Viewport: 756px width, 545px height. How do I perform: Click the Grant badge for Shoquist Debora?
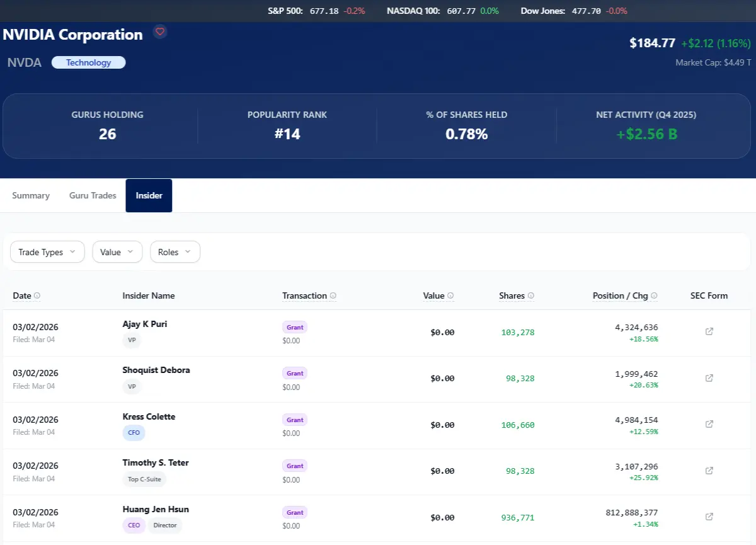(295, 373)
